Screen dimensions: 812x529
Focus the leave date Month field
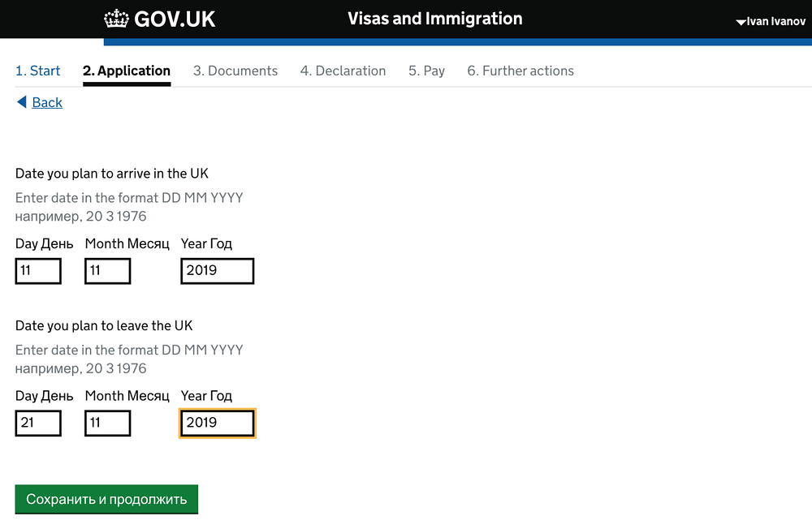[107, 423]
